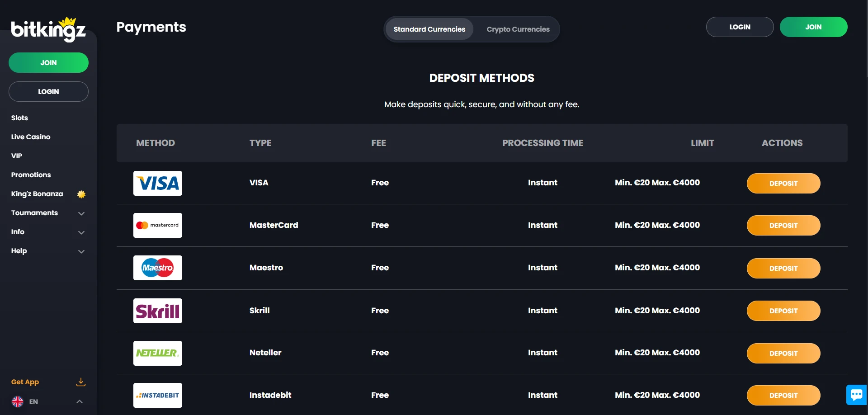Open Slots from the sidebar
Viewport: 868px width, 415px height.
pos(19,118)
